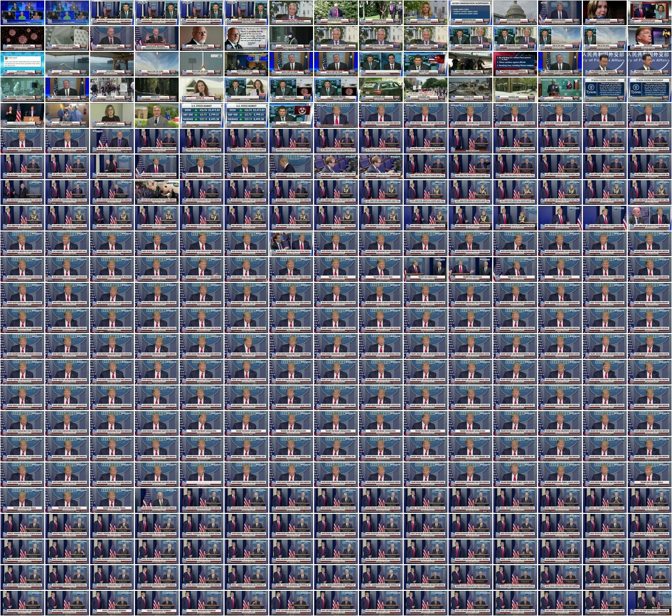Viewport: 672px width, 616px height.
Task: Click the woman with glasses interview thumbnail
Action: pos(111,115)
